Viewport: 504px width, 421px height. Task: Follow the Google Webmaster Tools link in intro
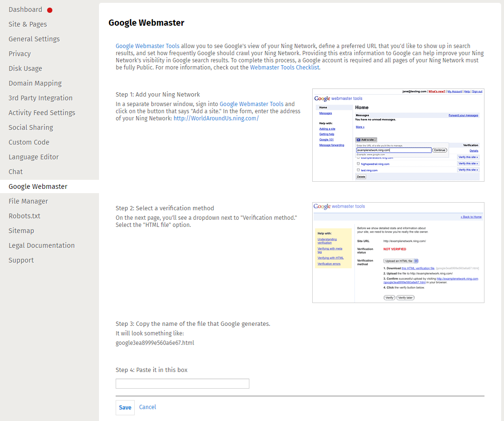(148, 46)
